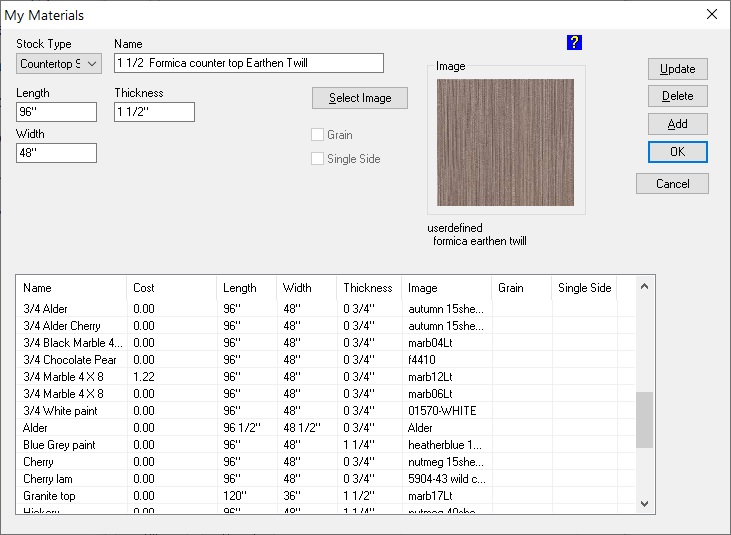Click the Width column header
The height and width of the screenshot is (535, 731).
coord(307,288)
